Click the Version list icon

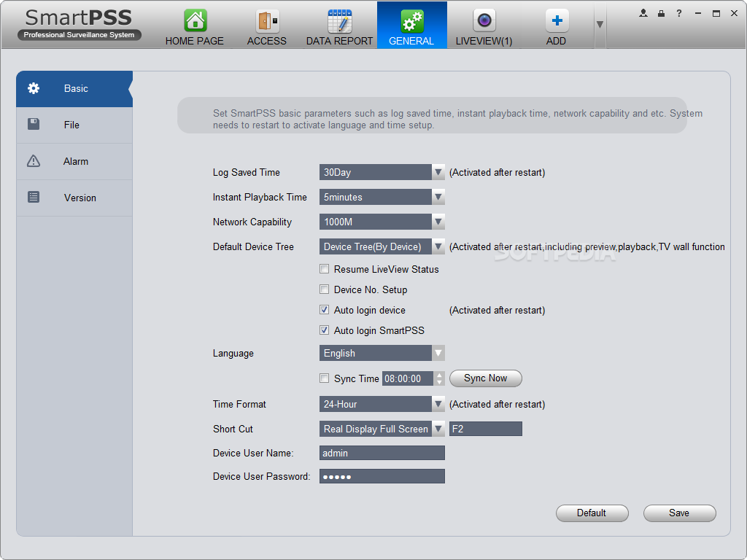pos(34,197)
